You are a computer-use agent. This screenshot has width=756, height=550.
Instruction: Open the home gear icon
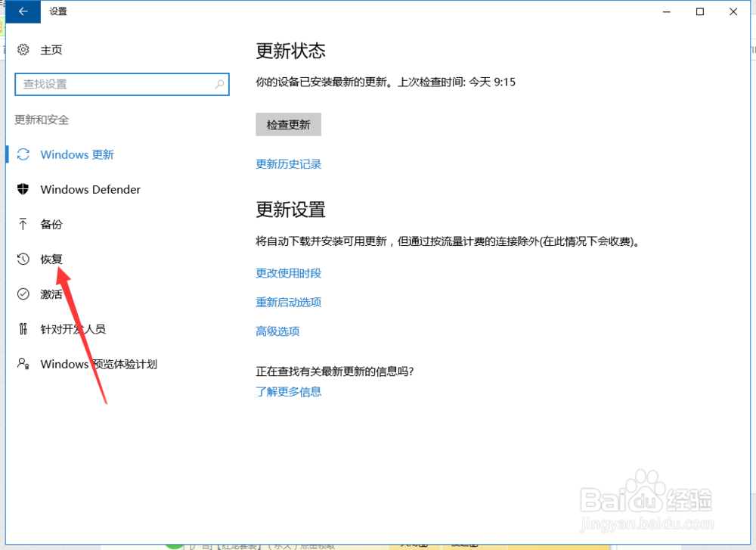(x=23, y=50)
